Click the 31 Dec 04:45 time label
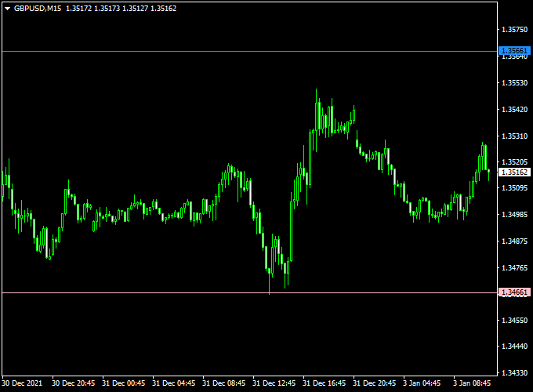The height and width of the screenshot is (392, 533). (174, 383)
